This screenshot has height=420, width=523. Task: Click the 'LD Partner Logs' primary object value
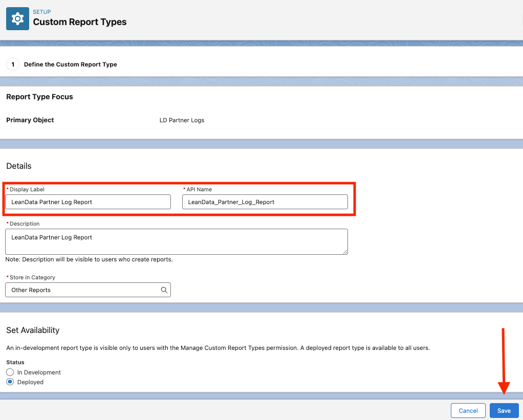pyautogui.click(x=182, y=120)
